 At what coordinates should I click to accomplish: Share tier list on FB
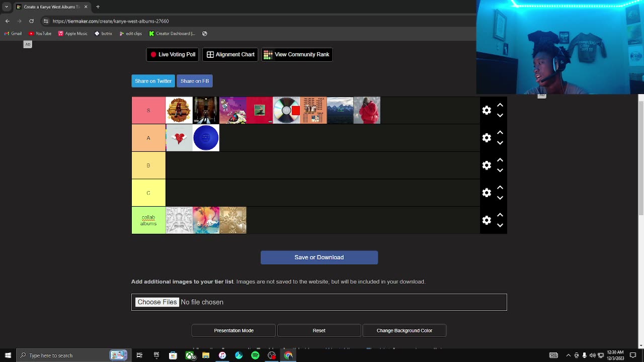coord(195,81)
